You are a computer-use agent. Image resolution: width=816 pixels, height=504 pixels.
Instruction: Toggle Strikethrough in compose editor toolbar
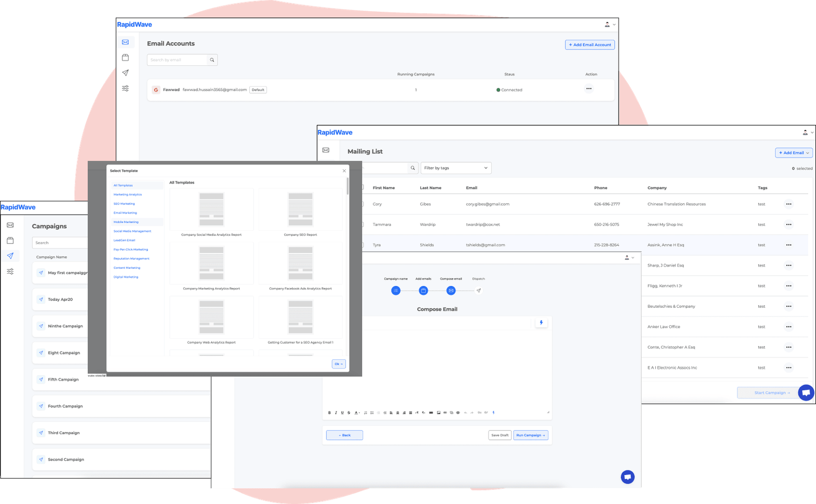click(x=349, y=413)
